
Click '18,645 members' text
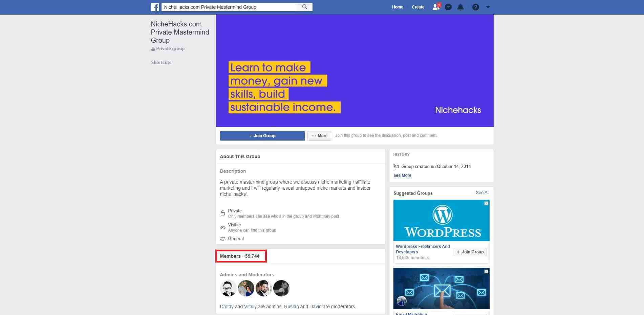click(x=412, y=258)
